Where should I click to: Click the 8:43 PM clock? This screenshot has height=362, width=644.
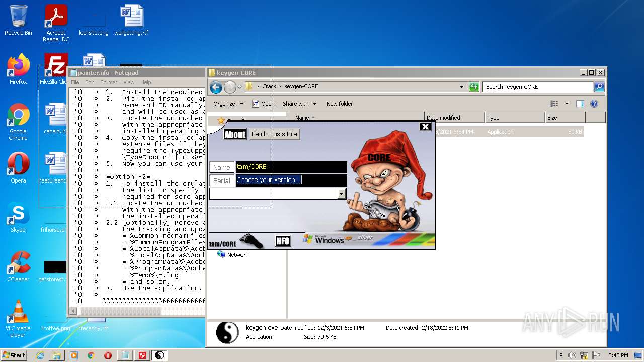coord(618,355)
